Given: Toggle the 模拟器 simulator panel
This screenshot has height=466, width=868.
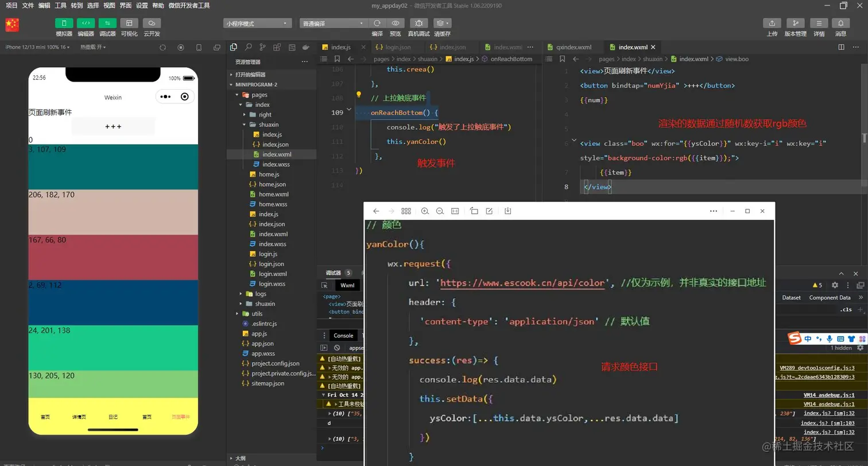Looking at the screenshot, I should point(64,24).
